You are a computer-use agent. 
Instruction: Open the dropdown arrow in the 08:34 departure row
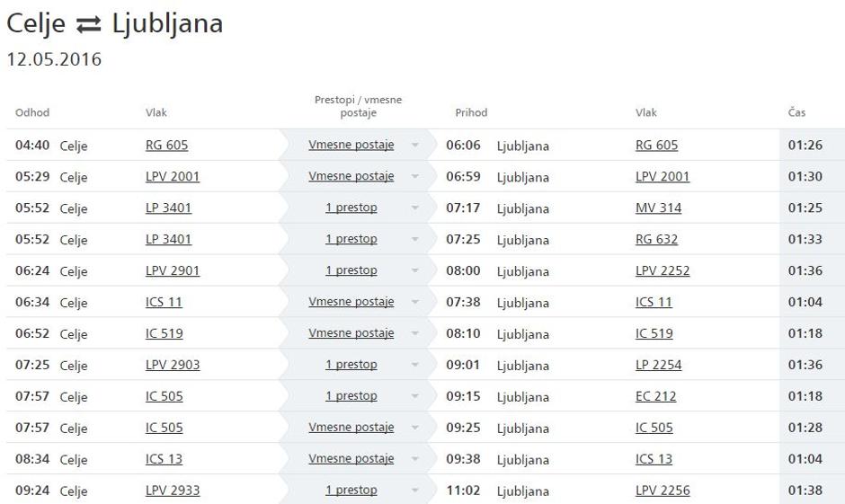coord(415,460)
